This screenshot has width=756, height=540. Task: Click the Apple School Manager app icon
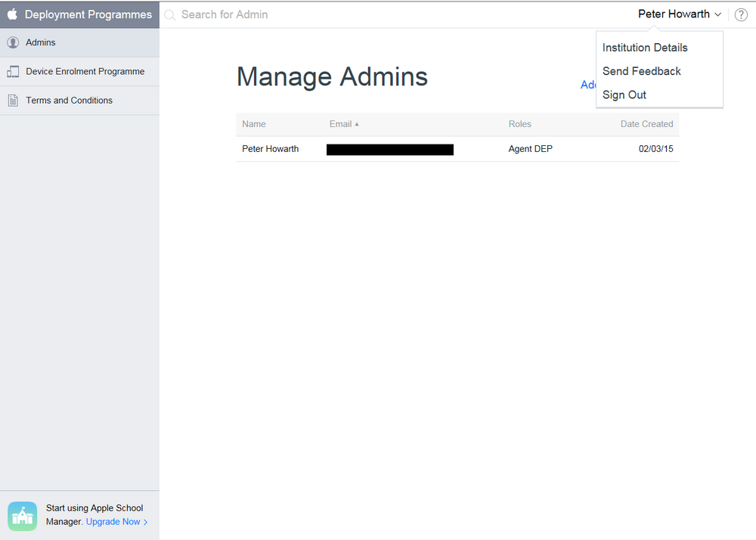(x=22, y=516)
